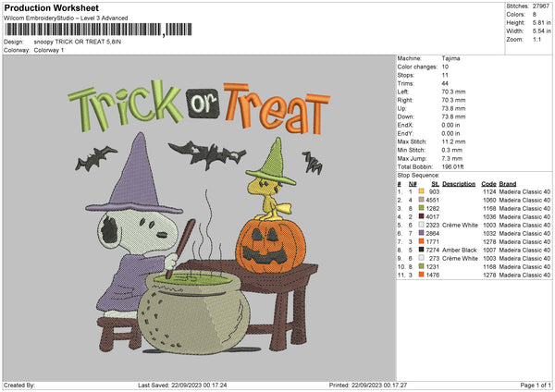Click the 'Created By:' footer label
Viewport: 555px width, 392px height.
tap(19, 386)
